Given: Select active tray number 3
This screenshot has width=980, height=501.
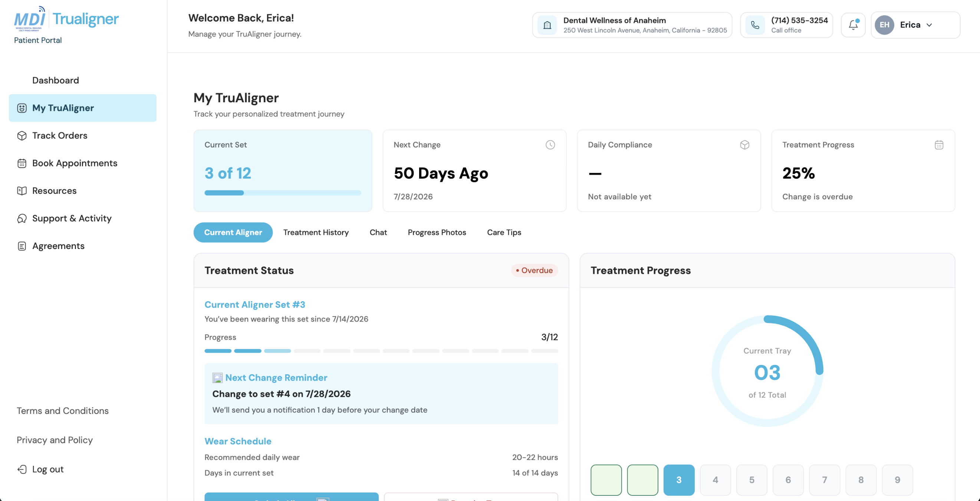Looking at the screenshot, I should 679,480.
